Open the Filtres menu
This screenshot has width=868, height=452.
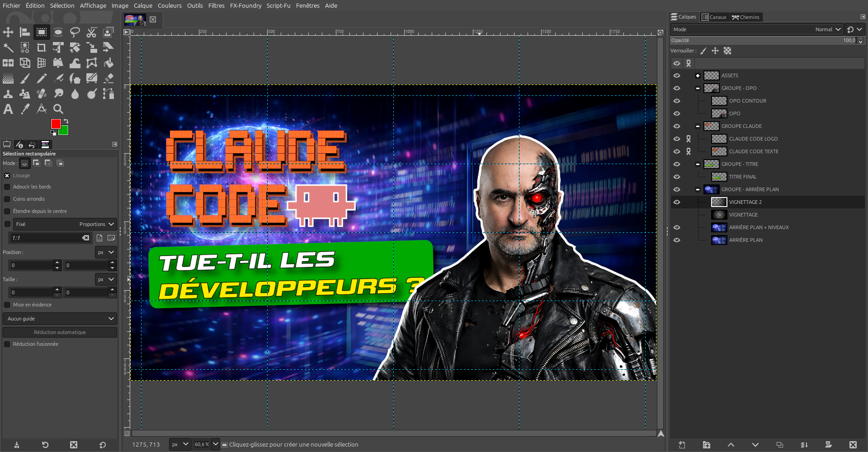click(x=216, y=5)
